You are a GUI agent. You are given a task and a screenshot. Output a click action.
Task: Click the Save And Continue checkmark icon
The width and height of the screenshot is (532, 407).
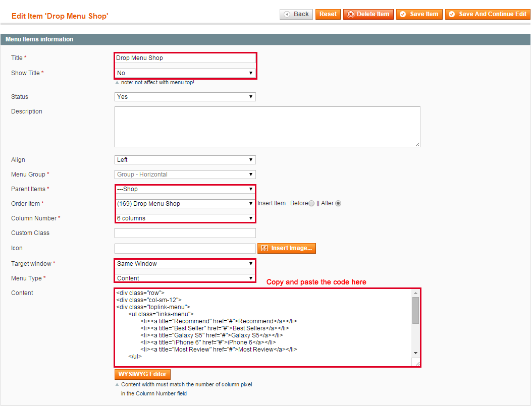click(x=452, y=14)
